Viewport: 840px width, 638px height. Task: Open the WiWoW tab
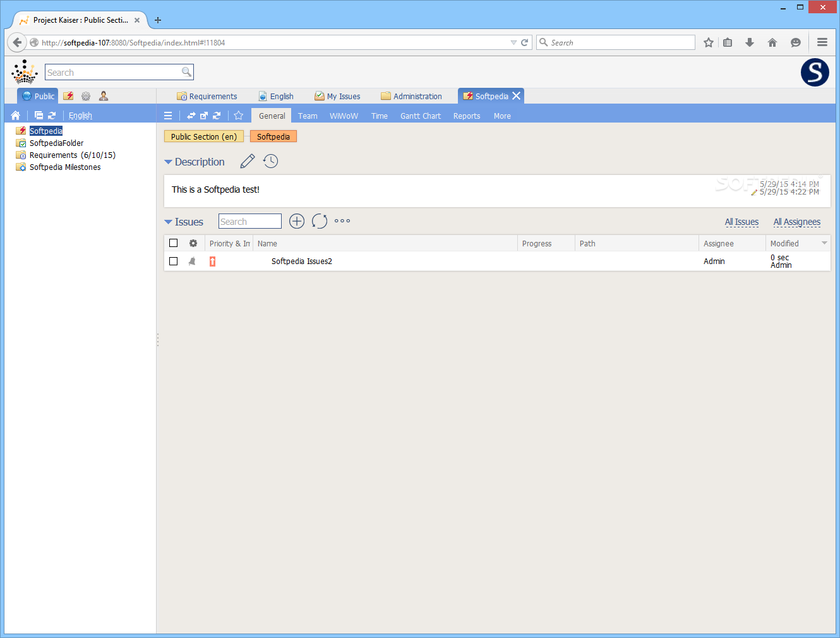tap(344, 116)
